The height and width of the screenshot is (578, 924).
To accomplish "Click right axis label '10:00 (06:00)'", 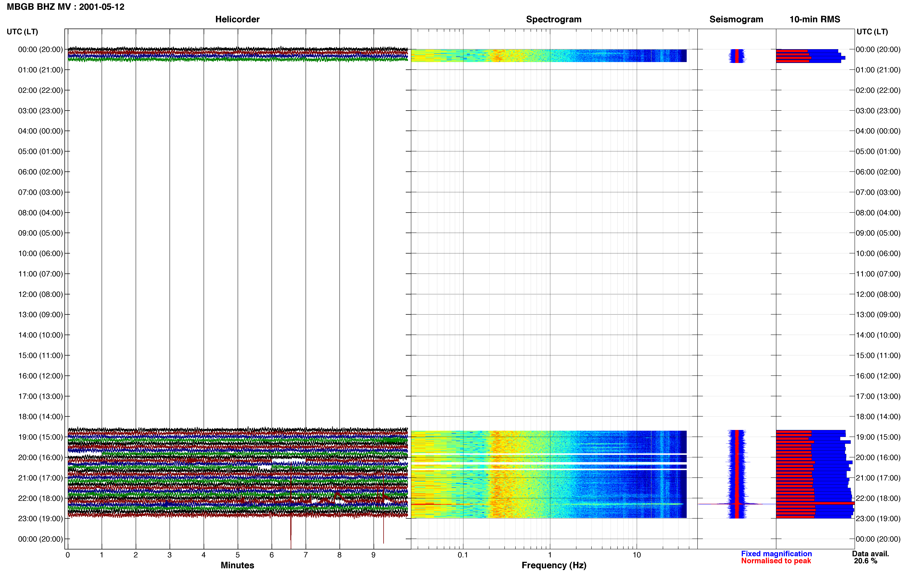I will pyautogui.click(x=878, y=253).
